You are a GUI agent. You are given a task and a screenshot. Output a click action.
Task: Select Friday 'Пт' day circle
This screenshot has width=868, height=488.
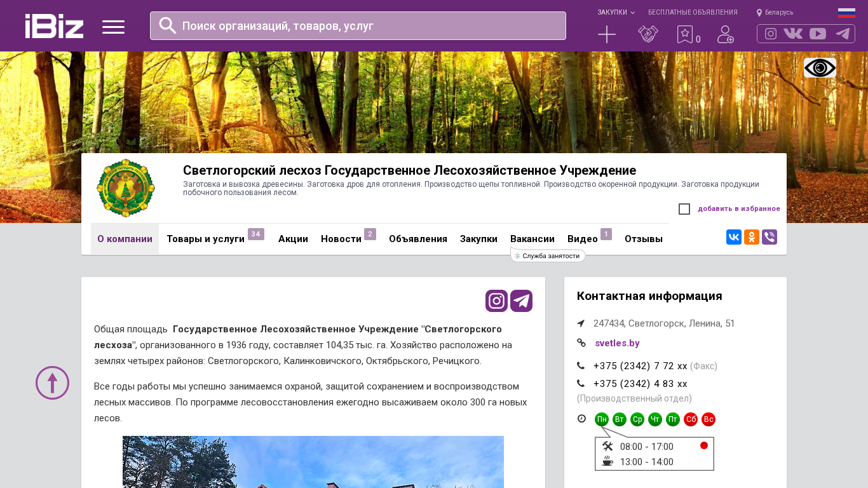coord(673,419)
